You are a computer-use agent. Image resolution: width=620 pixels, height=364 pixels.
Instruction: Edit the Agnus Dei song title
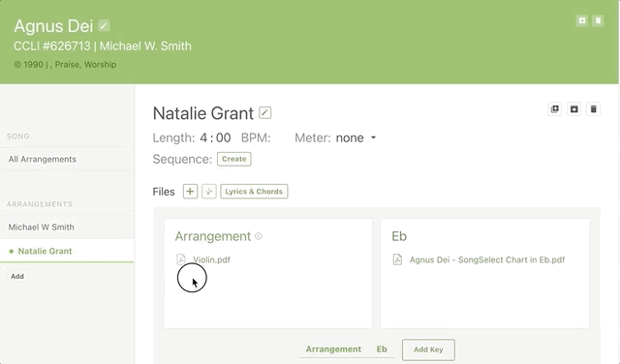tap(104, 26)
